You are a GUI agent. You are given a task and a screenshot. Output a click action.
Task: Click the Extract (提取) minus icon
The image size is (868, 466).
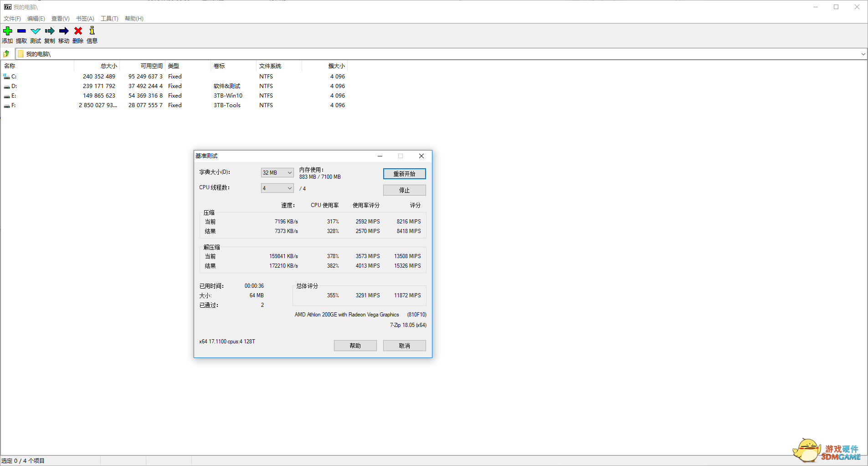21,31
